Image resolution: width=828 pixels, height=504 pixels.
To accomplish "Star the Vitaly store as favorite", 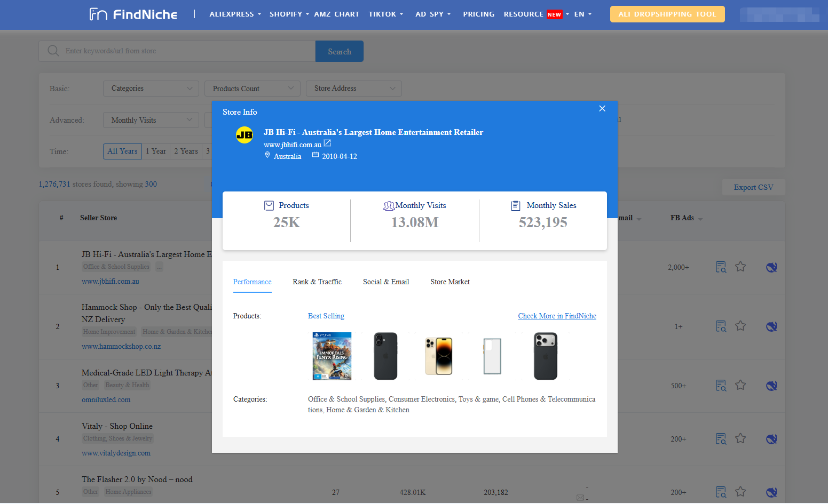I will click(x=740, y=438).
